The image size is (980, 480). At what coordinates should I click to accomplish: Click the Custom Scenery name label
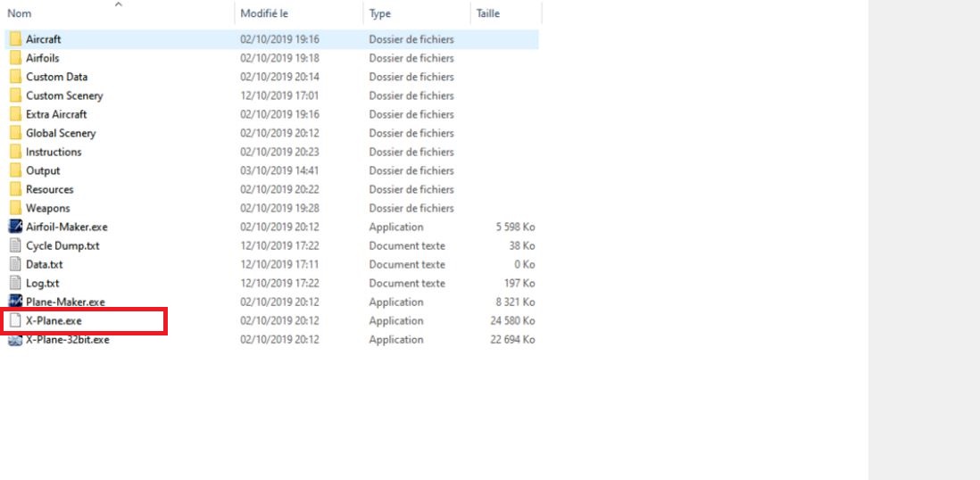[x=64, y=95]
